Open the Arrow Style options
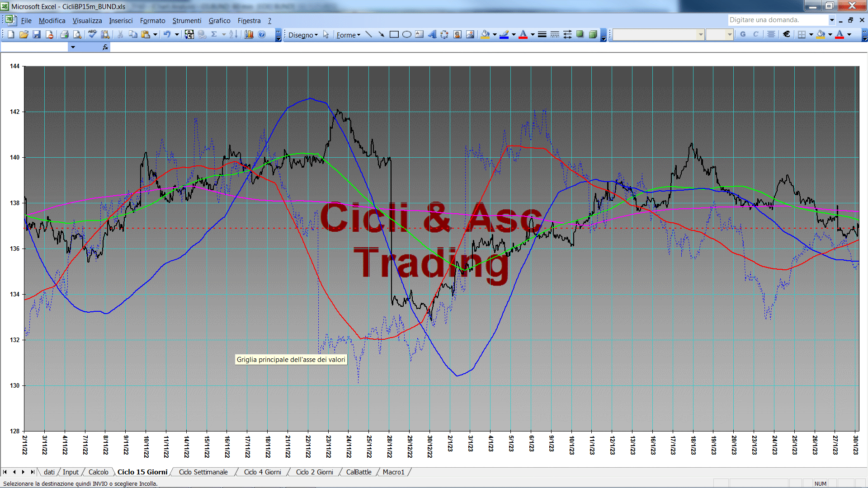Screen dimensions: 868x488 tap(567, 34)
